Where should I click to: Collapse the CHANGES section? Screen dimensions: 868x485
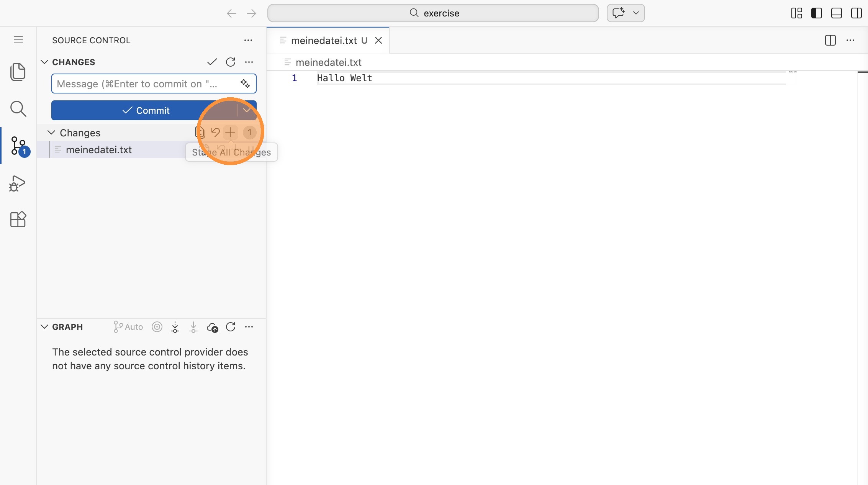pyautogui.click(x=44, y=62)
